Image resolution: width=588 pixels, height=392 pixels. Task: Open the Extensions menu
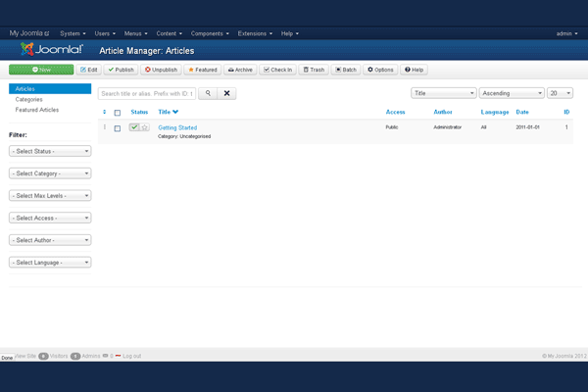(255, 33)
